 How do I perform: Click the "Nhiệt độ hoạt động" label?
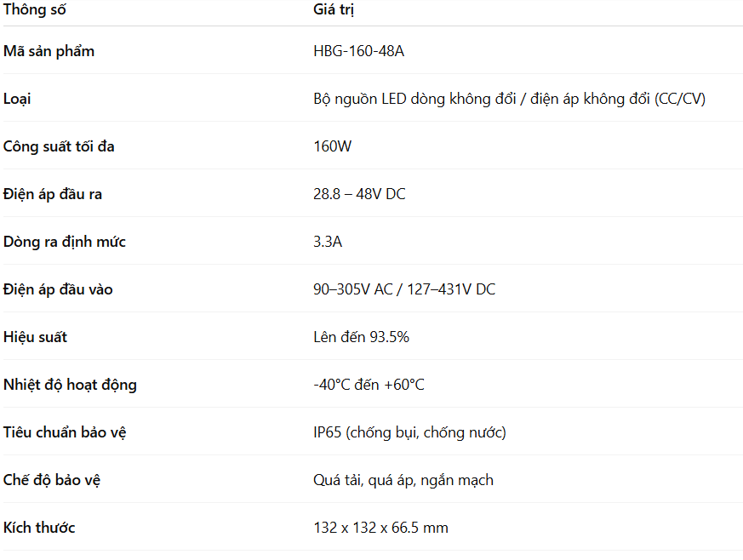(70, 385)
